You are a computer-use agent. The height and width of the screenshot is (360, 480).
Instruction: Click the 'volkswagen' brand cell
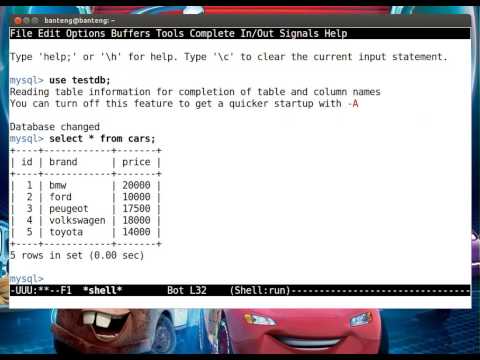pos(77,220)
